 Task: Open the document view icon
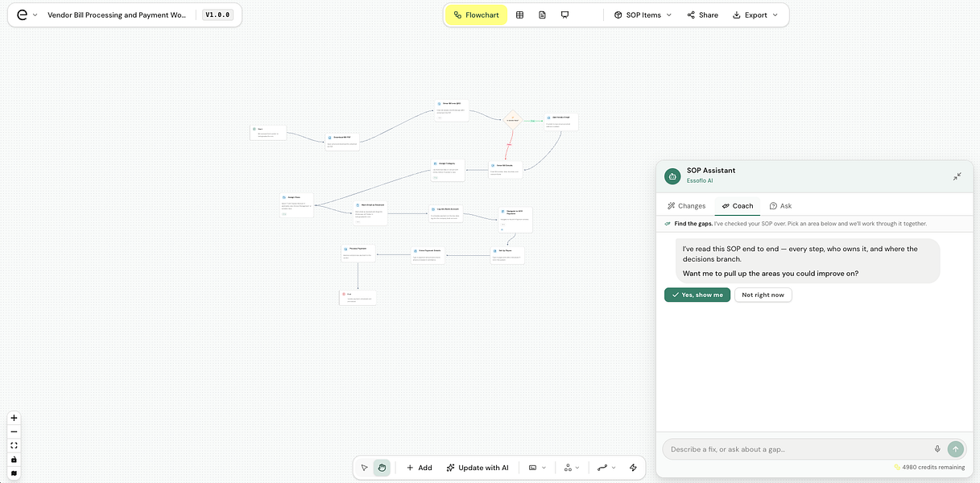(542, 14)
